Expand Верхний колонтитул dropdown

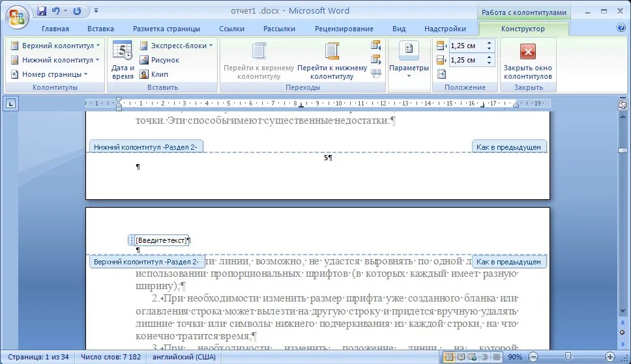click(55, 46)
